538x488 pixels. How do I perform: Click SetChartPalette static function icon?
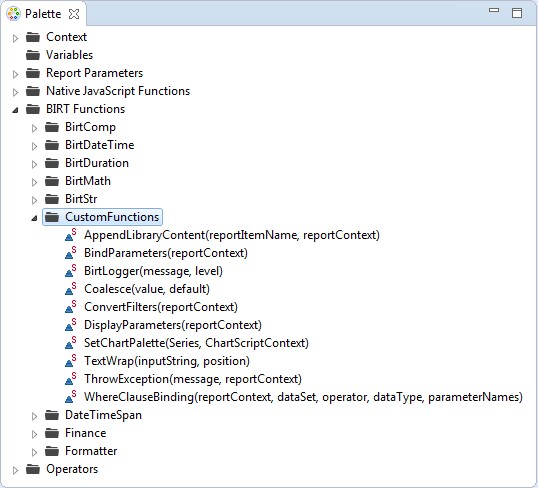click(x=71, y=343)
